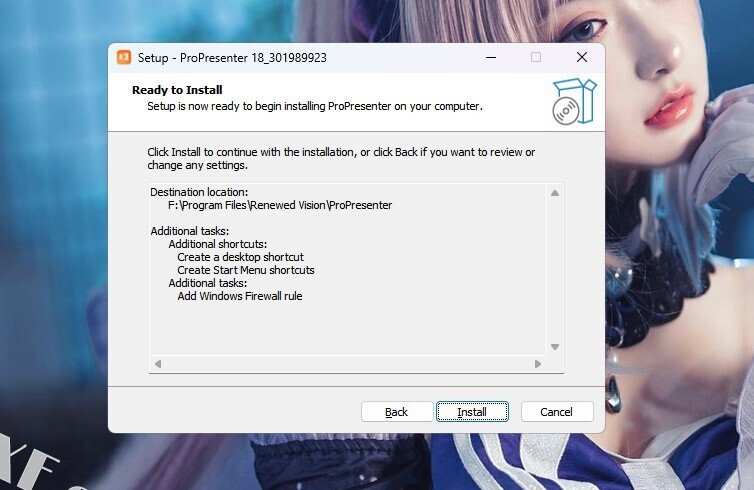Minimize the Setup window
This screenshot has height=490, width=754.
tap(491, 57)
